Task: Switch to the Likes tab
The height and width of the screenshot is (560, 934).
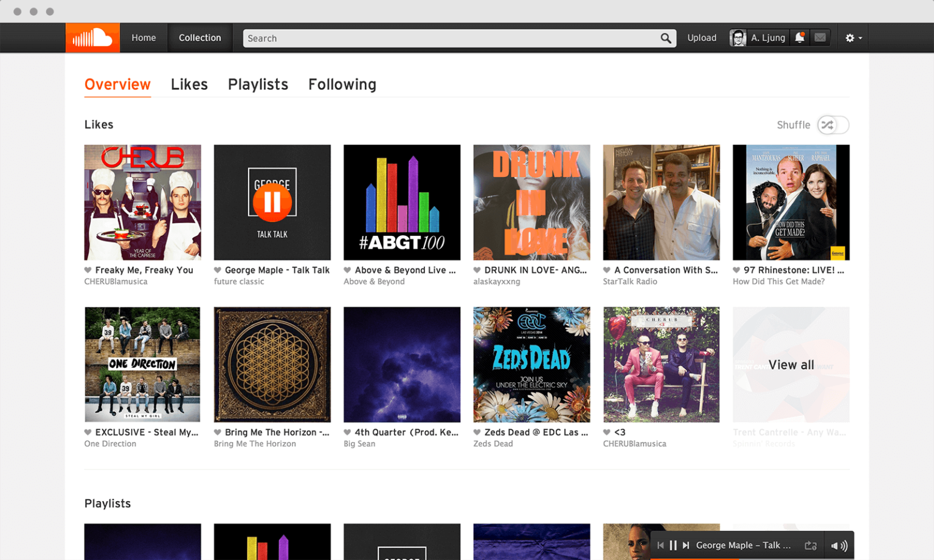Action: [x=189, y=85]
